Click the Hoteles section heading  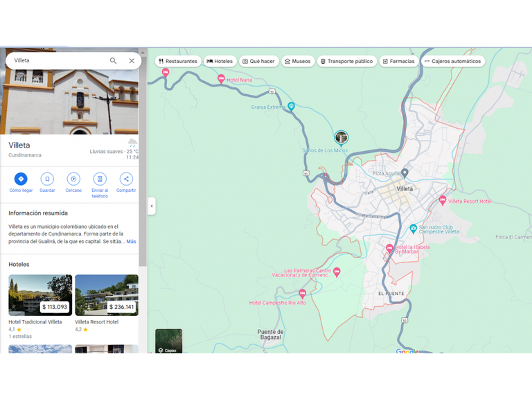19,265
